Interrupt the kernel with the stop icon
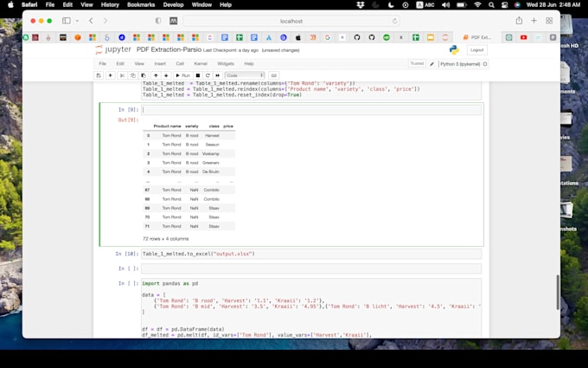588x368 pixels. [198, 75]
